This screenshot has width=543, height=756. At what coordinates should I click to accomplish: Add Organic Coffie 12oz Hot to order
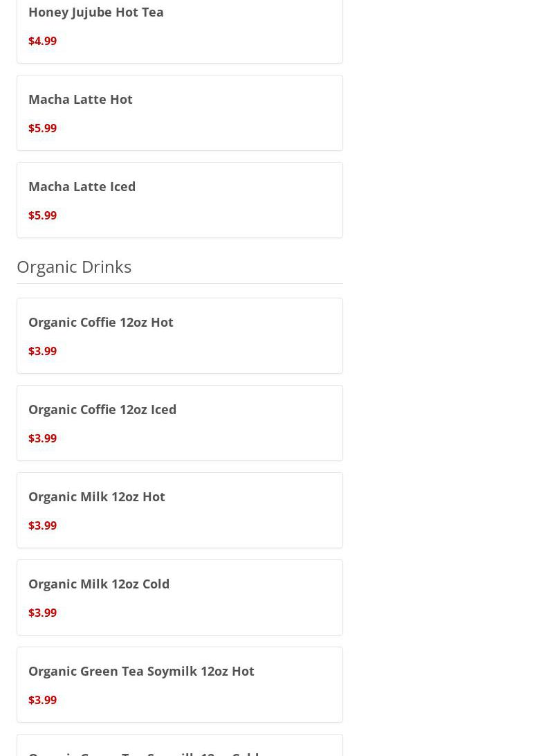click(101, 322)
